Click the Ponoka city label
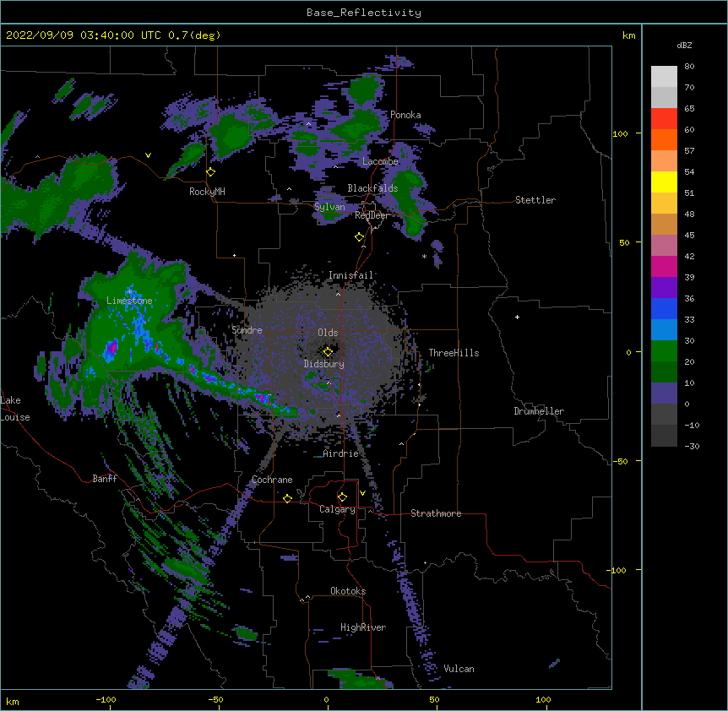This screenshot has height=711, width=728. point(405,115)
